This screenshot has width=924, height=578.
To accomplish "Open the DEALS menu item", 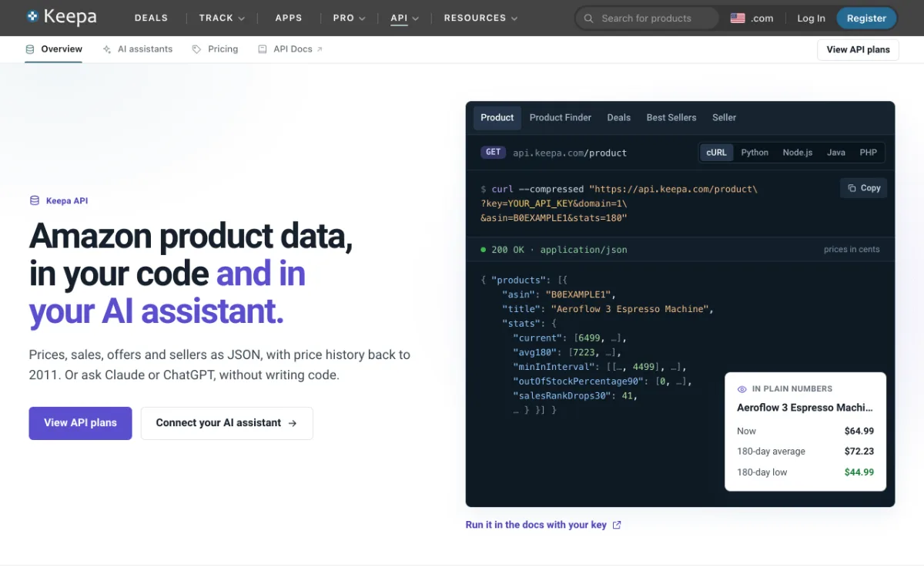I will pos(151,18).
